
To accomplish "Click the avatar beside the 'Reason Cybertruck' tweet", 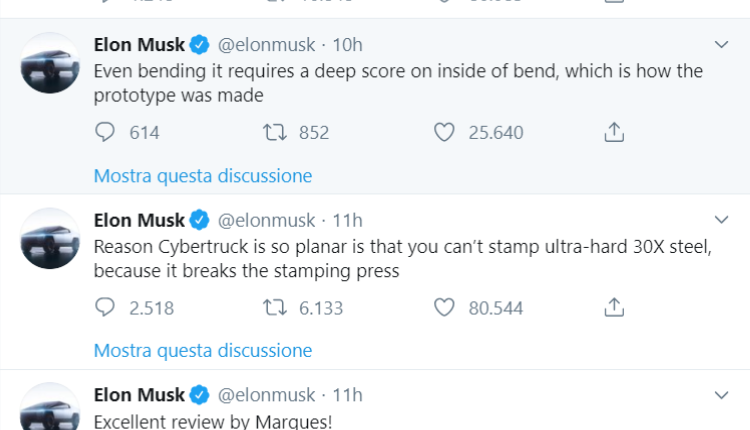I will 50,238.
